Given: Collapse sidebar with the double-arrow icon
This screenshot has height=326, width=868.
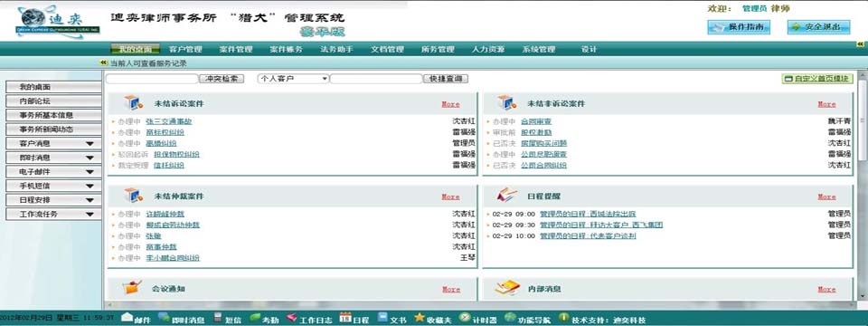Looking at the screenshot, I should 103,63.
